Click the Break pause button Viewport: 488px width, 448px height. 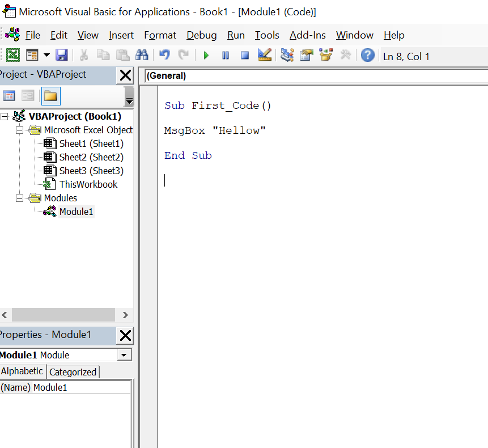click(226, 56)
